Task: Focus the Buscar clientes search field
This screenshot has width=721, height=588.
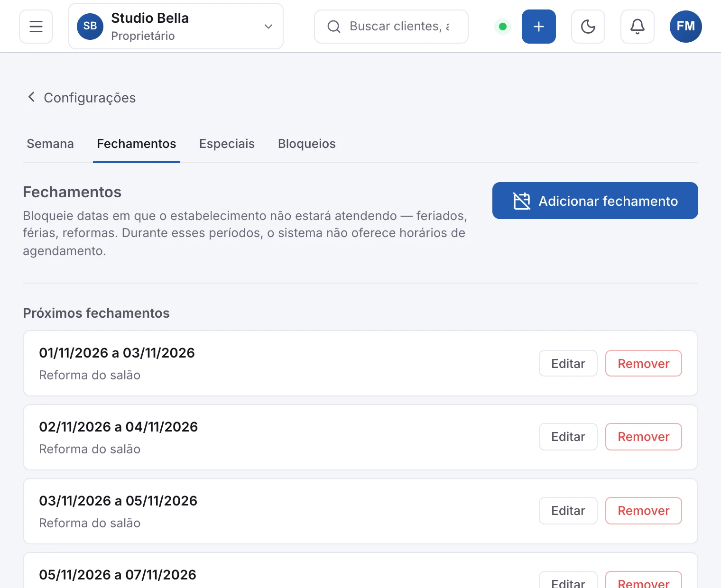Action: (391, 27)
